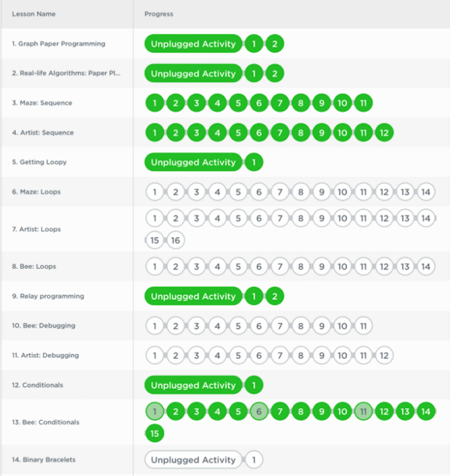This screenshot has width=450, height=476.
Task: Select puzzle 7 in Maze: Sequence
Action: pos(280,103)
